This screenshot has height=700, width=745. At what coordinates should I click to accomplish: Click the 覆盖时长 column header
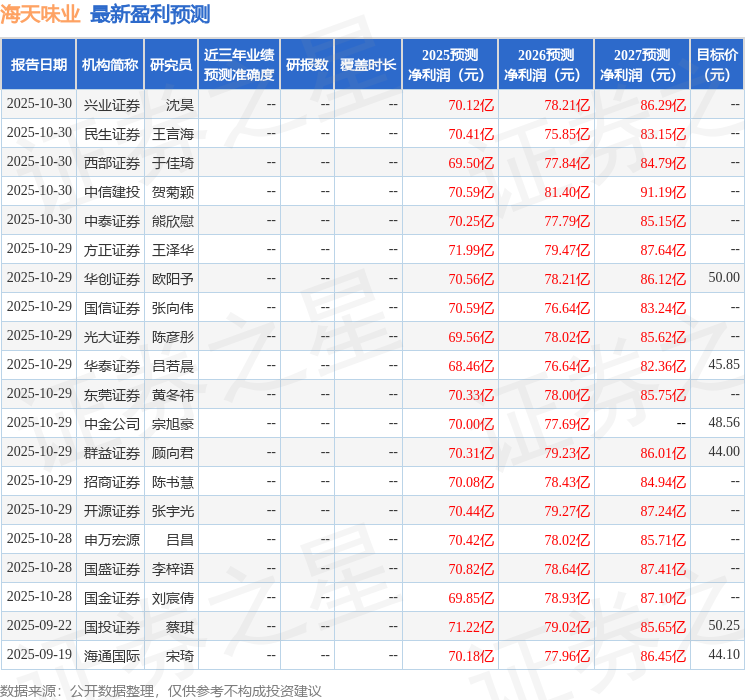368,64
